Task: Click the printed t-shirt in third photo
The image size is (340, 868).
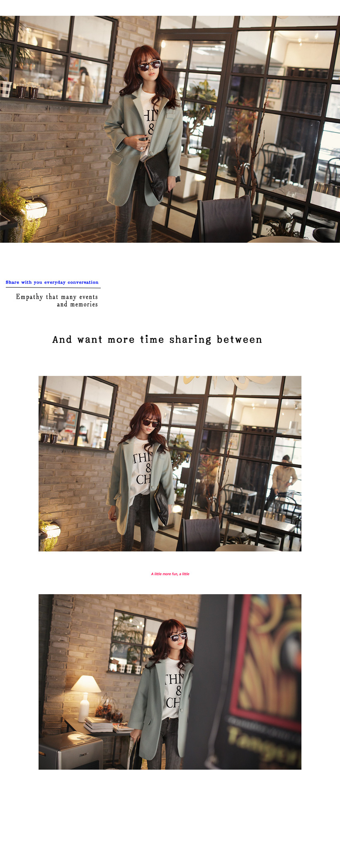Action: [172, 689]
